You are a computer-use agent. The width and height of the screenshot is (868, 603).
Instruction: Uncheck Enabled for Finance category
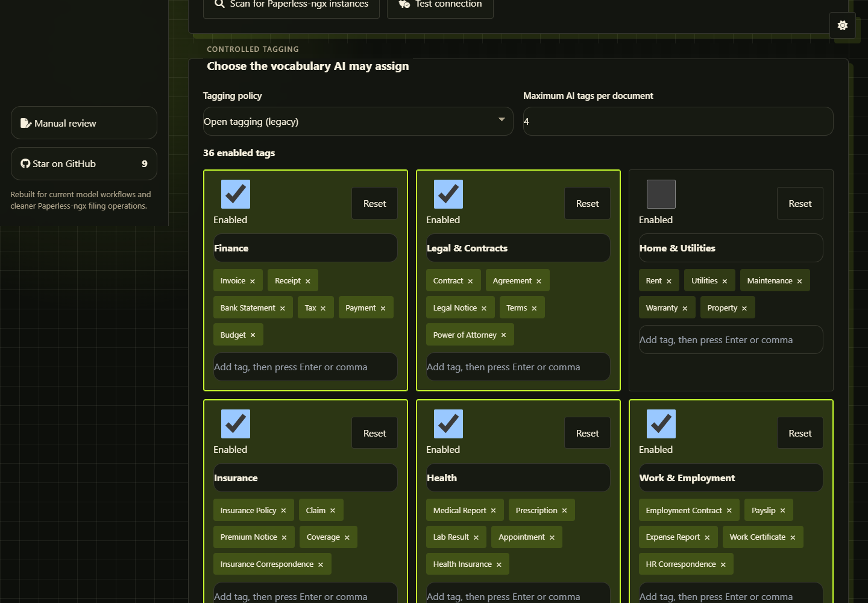coord(236,194)
